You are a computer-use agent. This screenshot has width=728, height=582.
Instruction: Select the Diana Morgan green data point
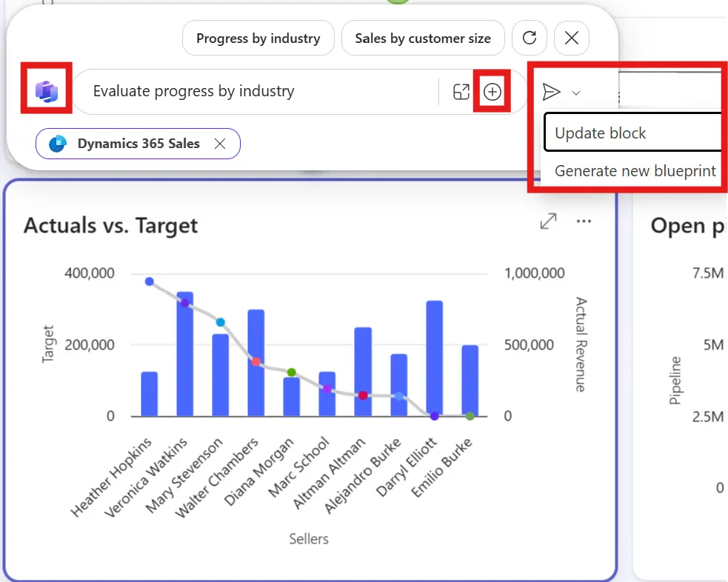tap(292, 372)
